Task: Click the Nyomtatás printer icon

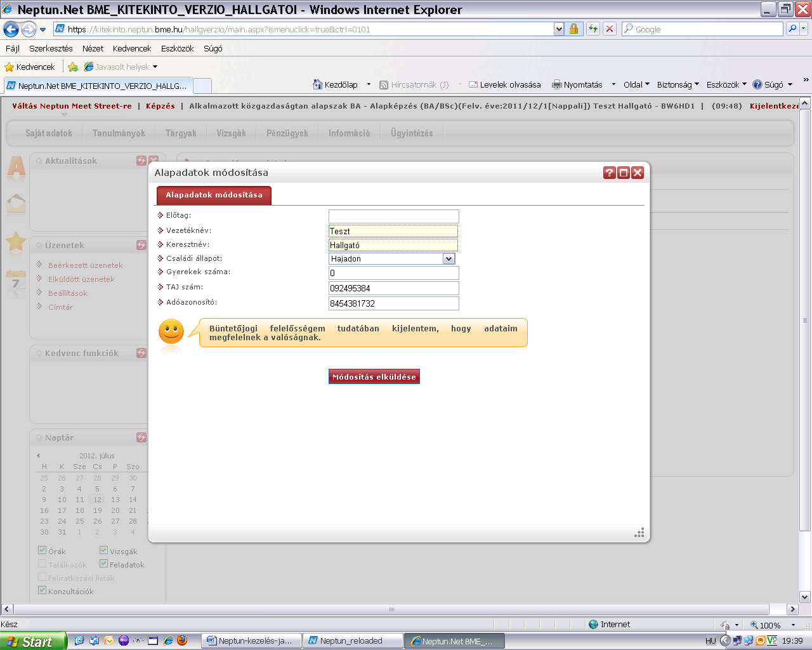Action: click(x=557, y=84)
